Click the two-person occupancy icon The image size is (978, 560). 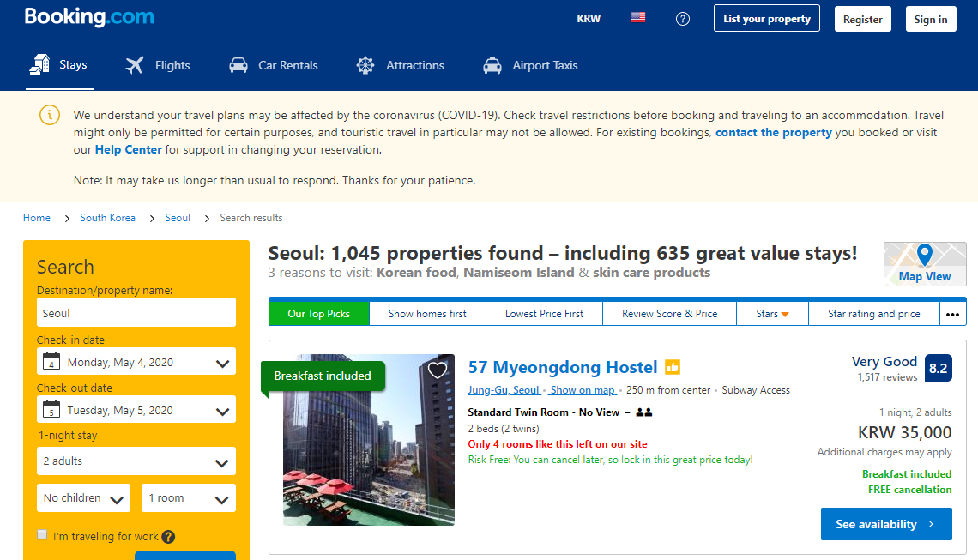[644, 412]
